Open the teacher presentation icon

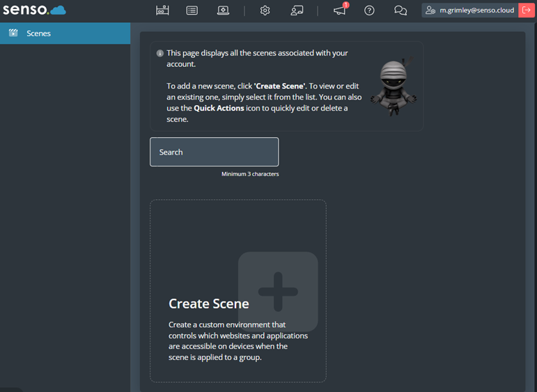(x=297, y=10)
